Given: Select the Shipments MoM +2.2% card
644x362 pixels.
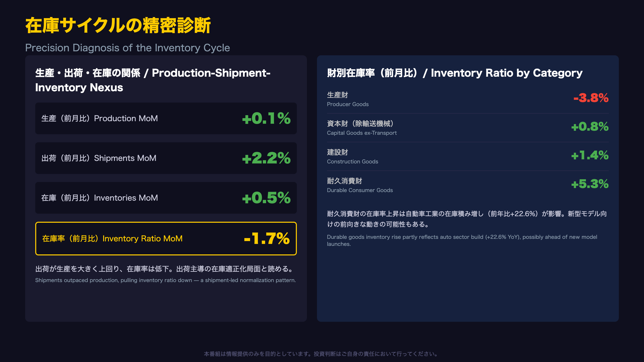Looking at the screenshot, I should pyautogui.click(x=166, y=158).
